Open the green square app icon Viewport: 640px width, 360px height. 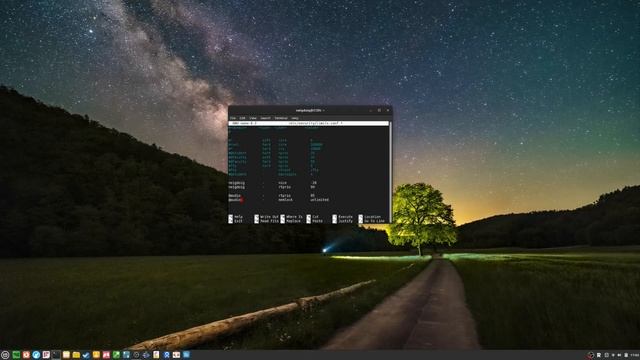point(116,355)
